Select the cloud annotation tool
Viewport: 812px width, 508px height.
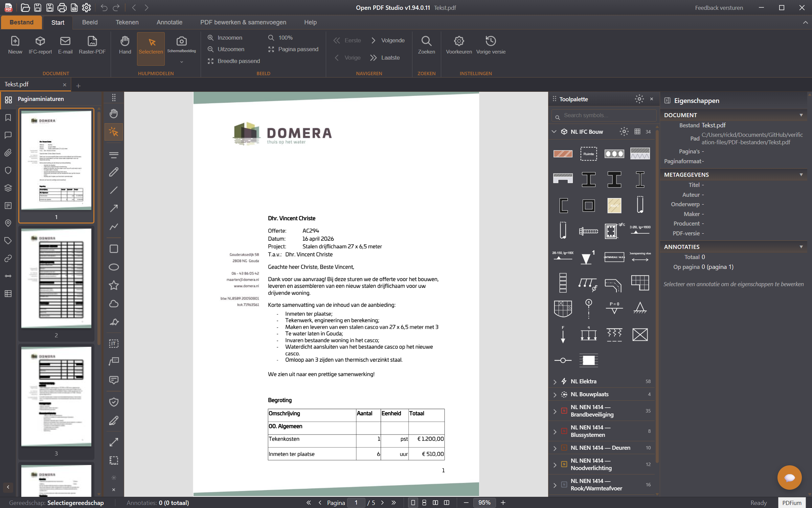pos(114,304)
